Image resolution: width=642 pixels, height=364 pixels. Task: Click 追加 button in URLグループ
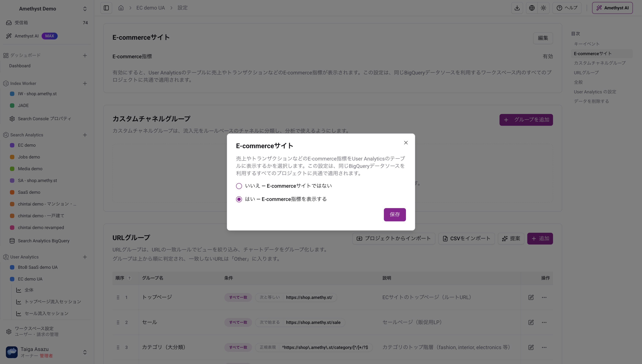540,238
